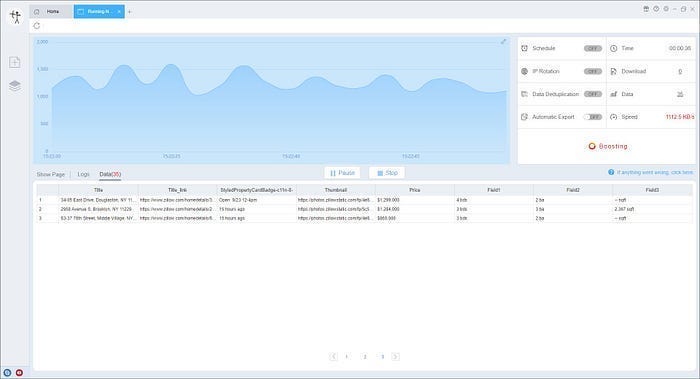The image size is (700, 379).
Task: Click the Thumbnail column header
Action: click(x=336, y=190)
